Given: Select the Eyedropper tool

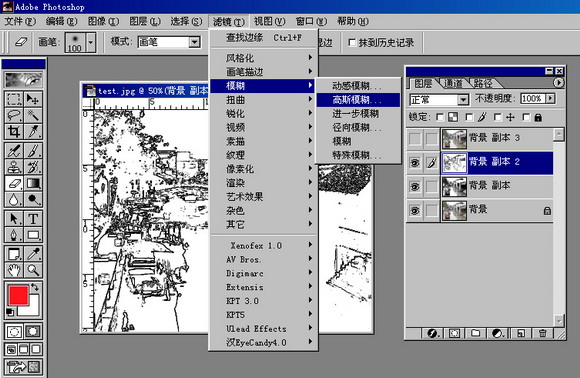Looking at the screenshot, I should [x=33, y=254].
